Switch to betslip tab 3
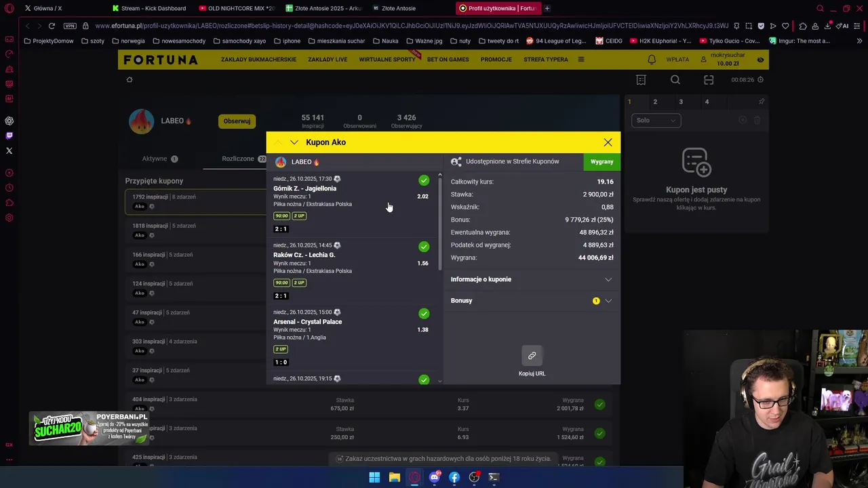The width and height of the screenshot is (868, 488). coord(681,102)
